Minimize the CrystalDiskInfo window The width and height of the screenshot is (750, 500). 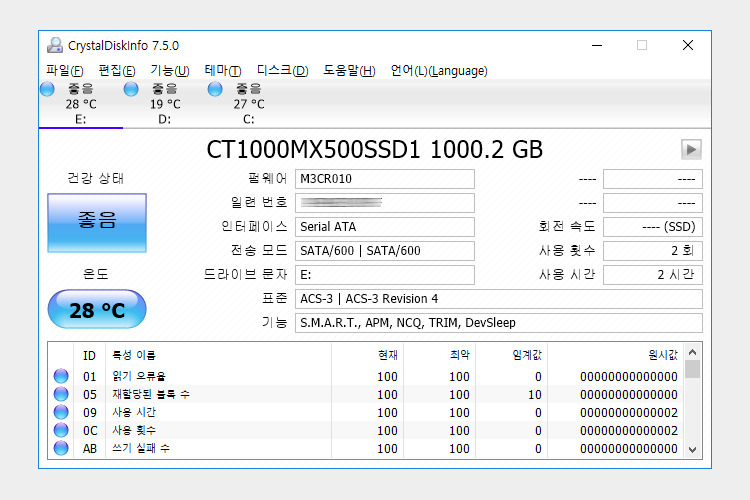pos(597,45)
